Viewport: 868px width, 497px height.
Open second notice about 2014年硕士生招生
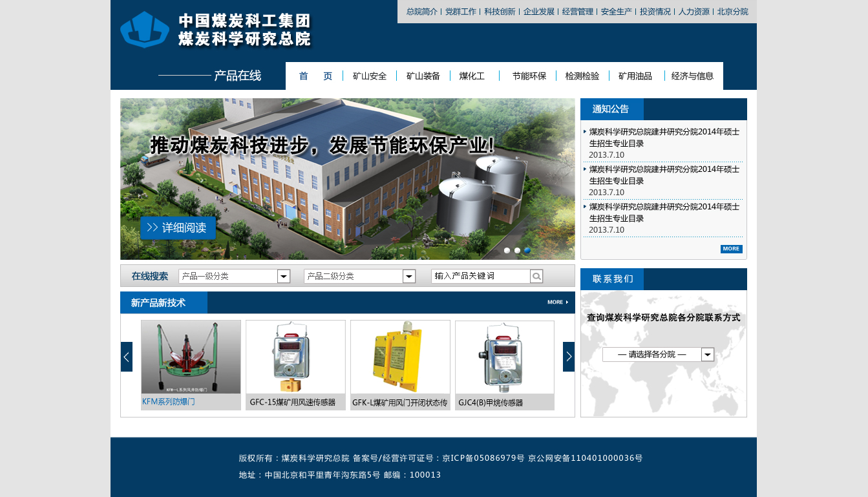click(664, 175)
